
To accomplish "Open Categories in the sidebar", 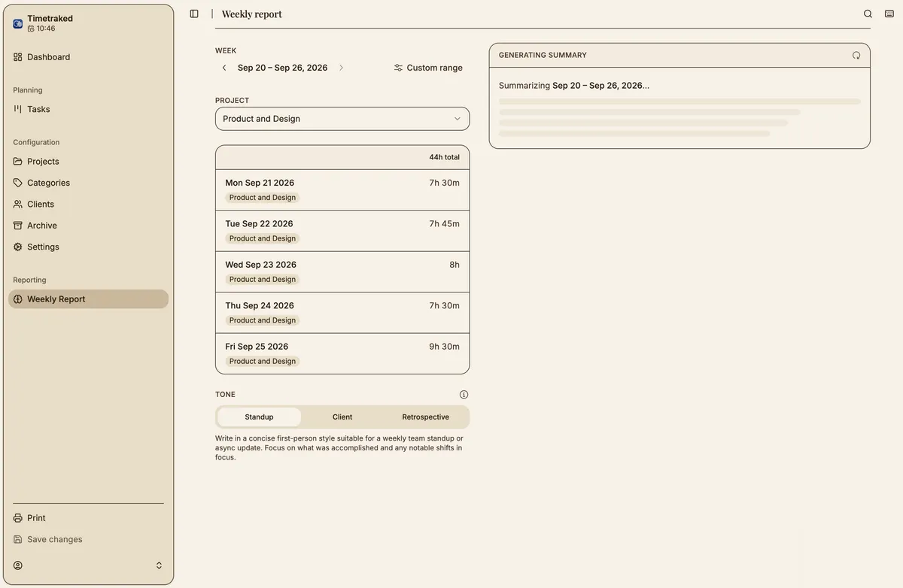I will pos(88,183).
